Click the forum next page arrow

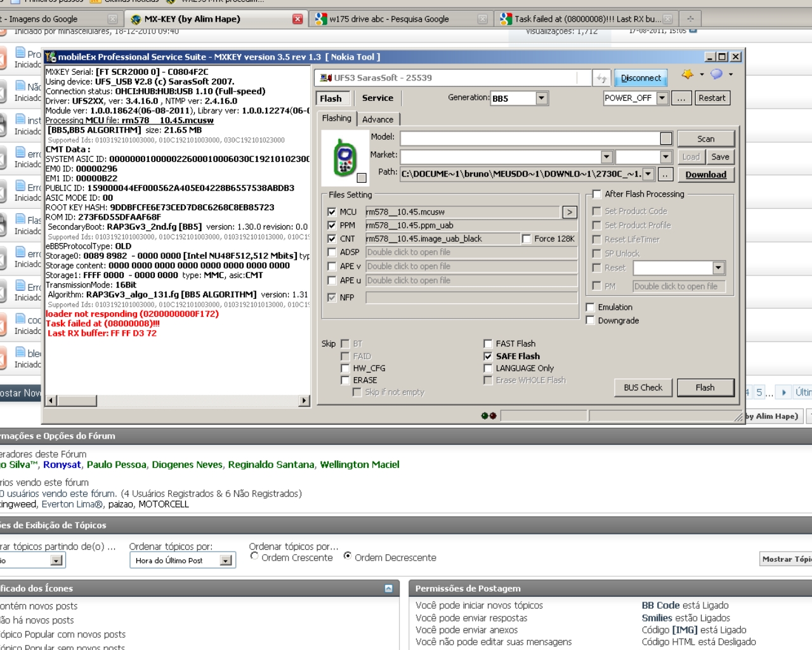784,392
